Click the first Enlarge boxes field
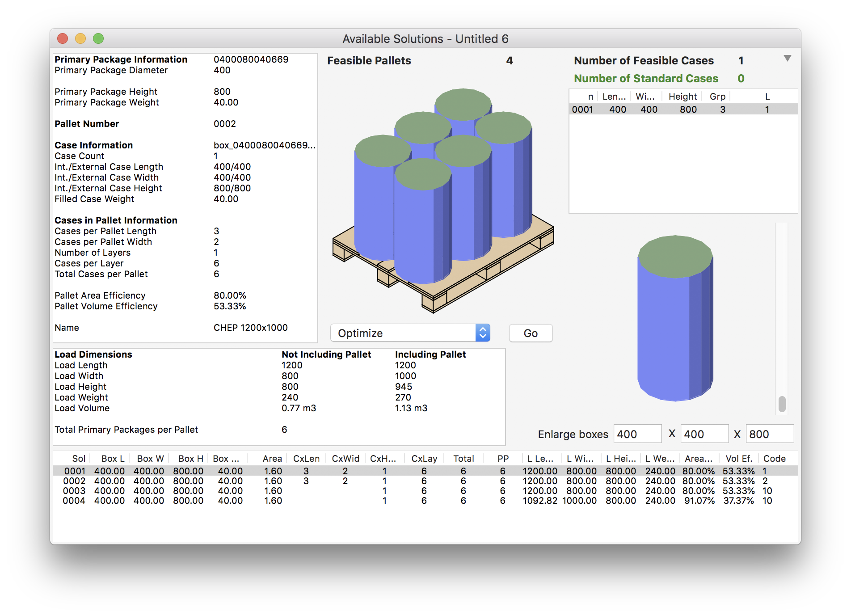This screenshot has height=616, width=851. coord(637,434)
